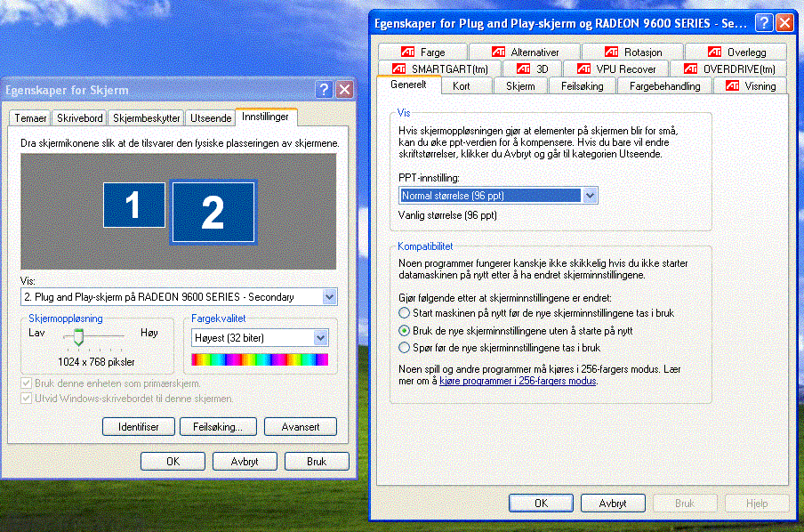The width and height of the screenshot is (804, 532).
Task: Select the Utseende tab
Action: pos(211,118)
